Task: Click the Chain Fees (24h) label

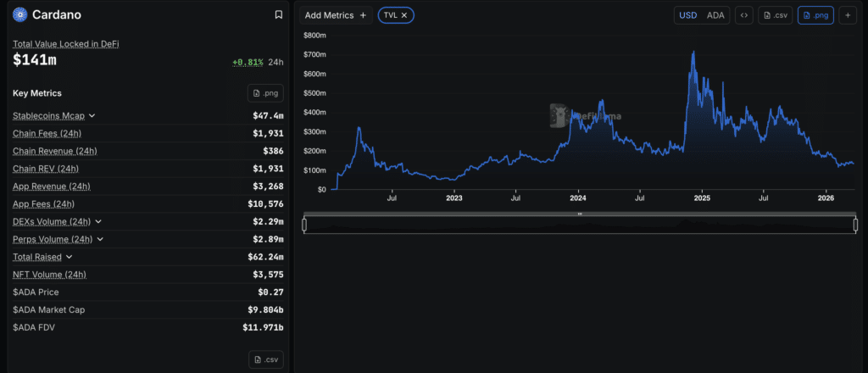Action: pos(47,133)
